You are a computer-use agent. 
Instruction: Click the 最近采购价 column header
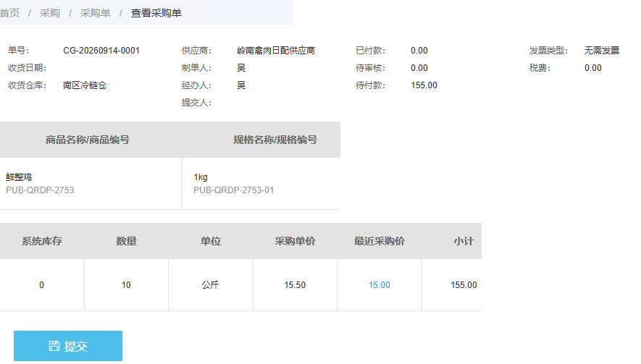pyautogui.click(x=380, y=241)
